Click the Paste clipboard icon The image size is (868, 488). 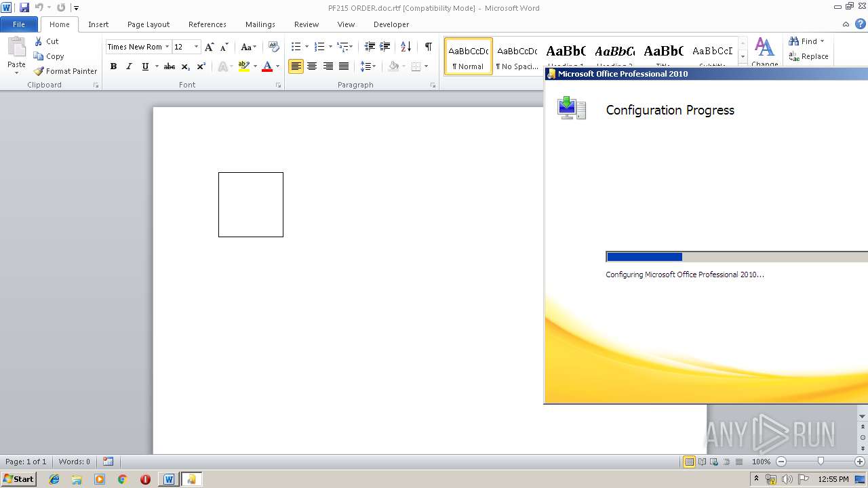point(16,47)
